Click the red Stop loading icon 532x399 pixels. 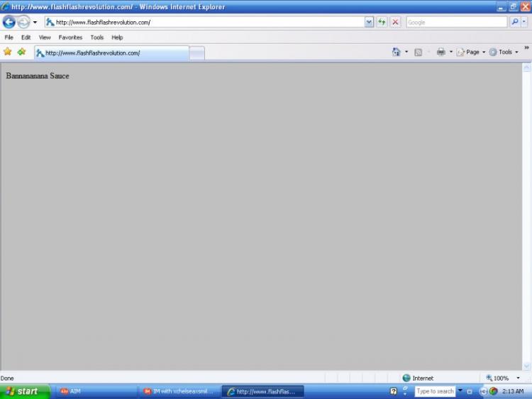[395, 22]
